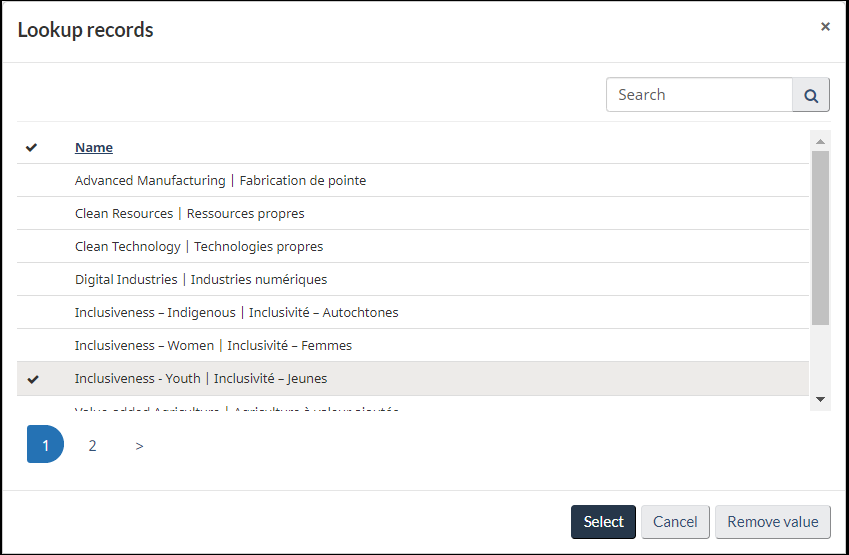
Task: Click the vertical scrollbar thumb
Action: pos(820,238)
